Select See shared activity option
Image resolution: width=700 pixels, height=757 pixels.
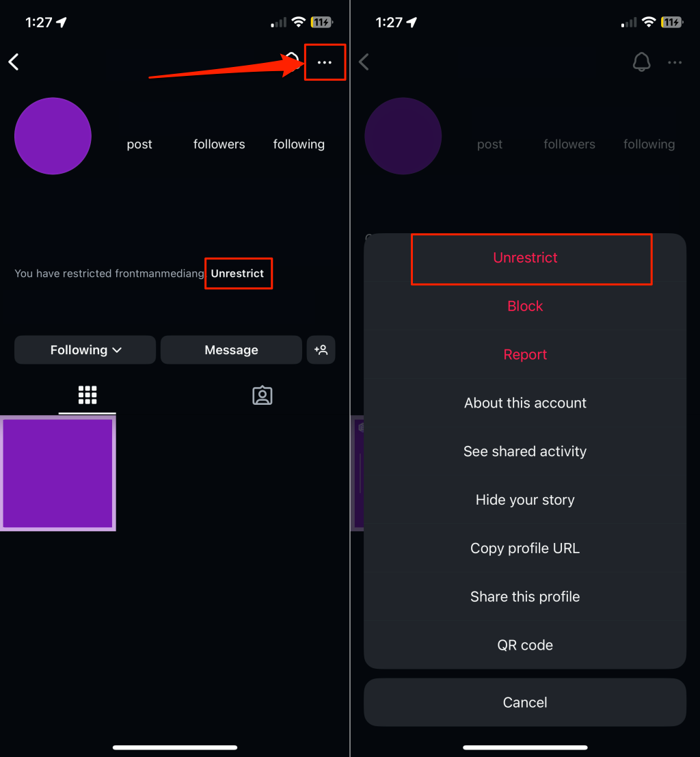[x=525, y=451]
